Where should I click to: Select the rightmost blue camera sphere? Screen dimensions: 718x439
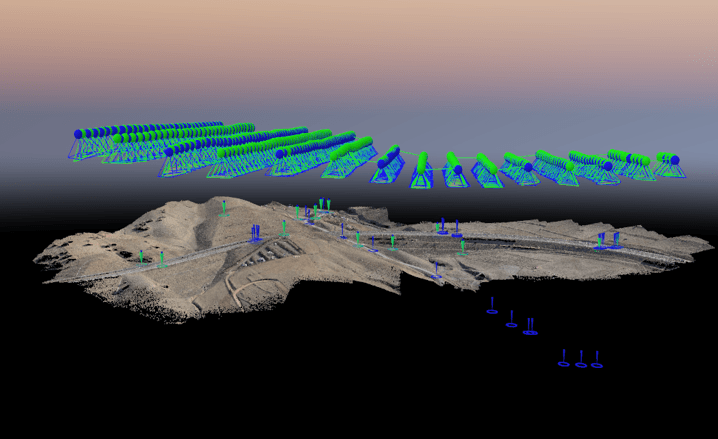(x=675, y=159)
